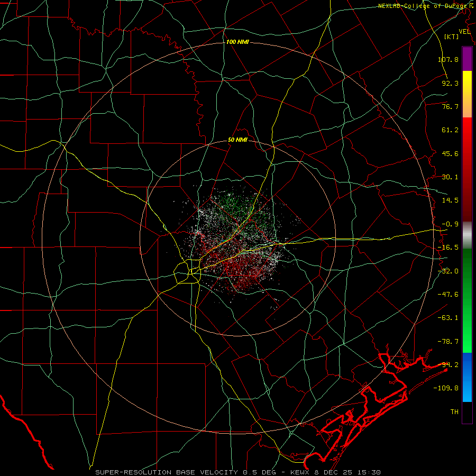476x476 pixels.
Task: Click the -63.1 velocity scale label
Action: point(448,318)
